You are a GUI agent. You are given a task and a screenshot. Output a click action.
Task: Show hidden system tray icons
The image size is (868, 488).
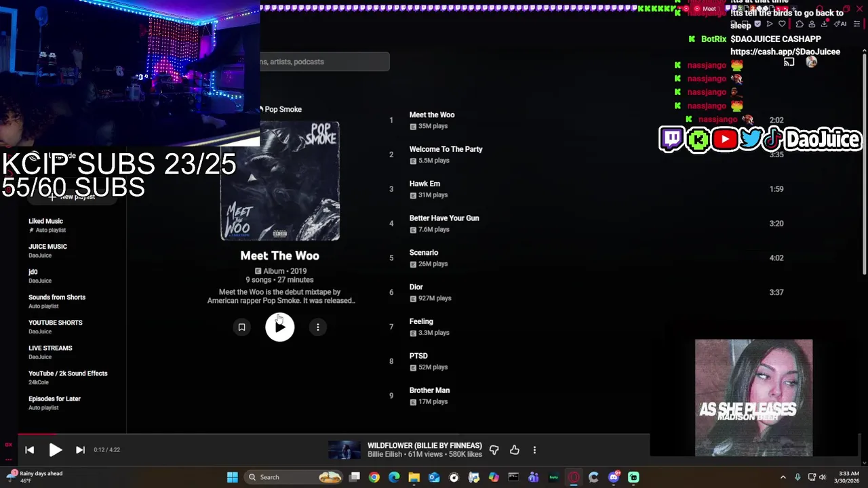783,477
